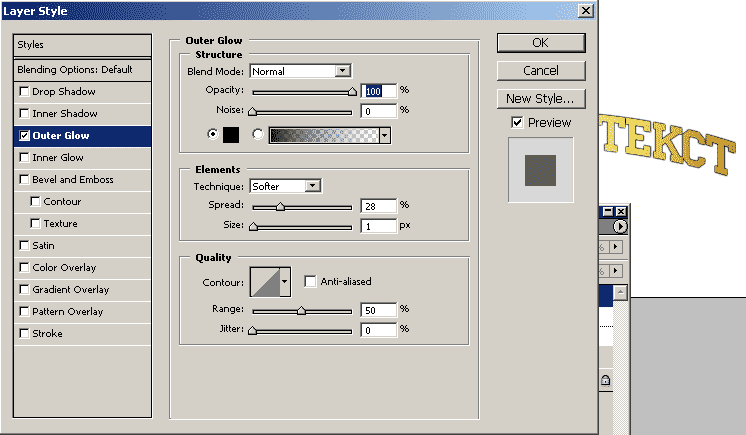Uncheck the Outer Glow checkbox
Image resolution: width=746 pixels, height=435 pixels.
click(x=24, y=135)
